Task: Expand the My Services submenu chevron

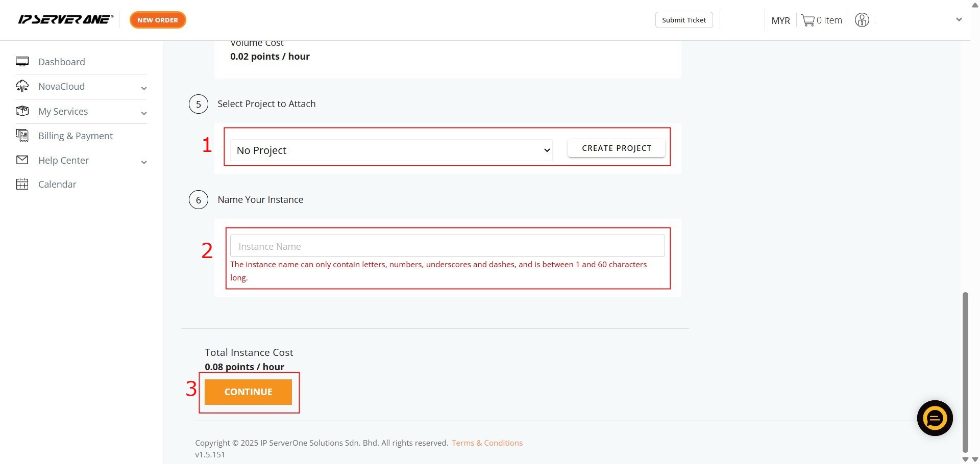Action: [x=144, y=113]
